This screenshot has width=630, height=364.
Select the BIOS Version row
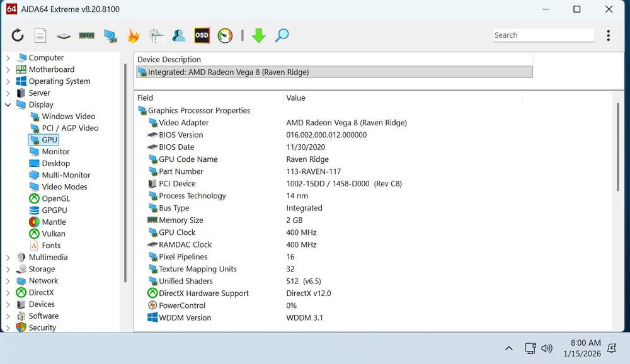pyautogui.click(x=257, y=135)
